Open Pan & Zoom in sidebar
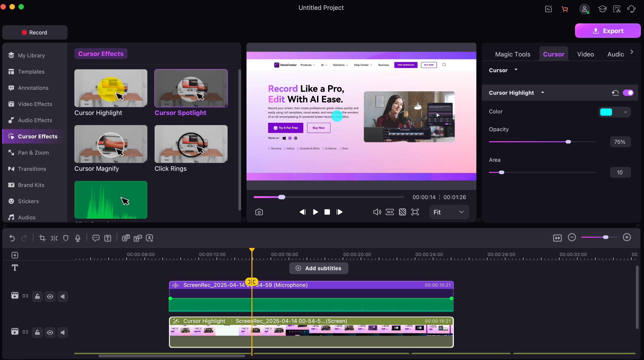The image size is (644, 360). pyautogui.click(x=33, y=153)
